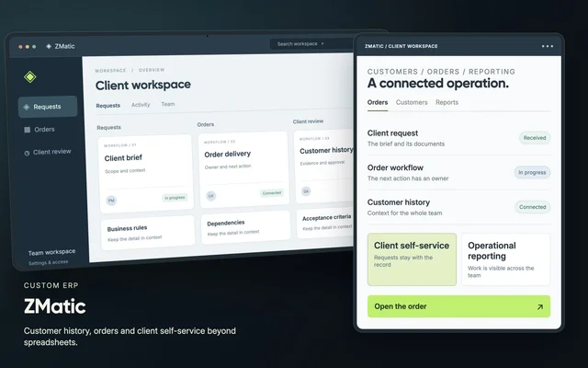
Task: Click the PM avatar on Client brief card
Action: (x=111, y=201)
